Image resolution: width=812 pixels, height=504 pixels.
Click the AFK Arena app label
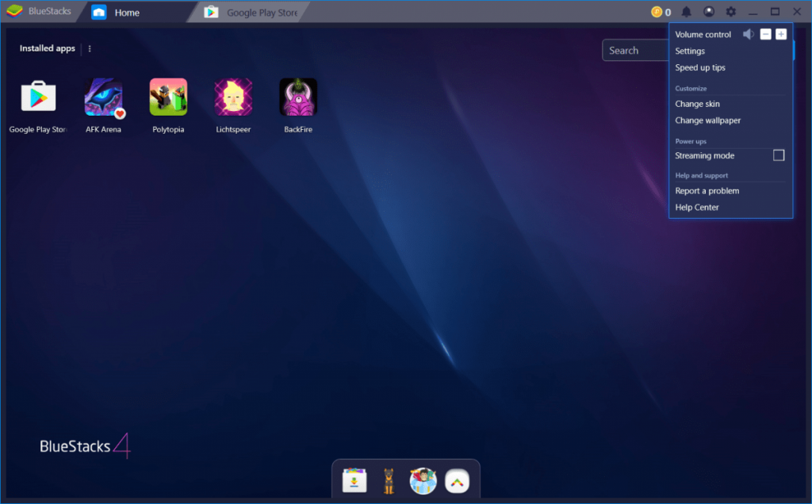[104, 129]
